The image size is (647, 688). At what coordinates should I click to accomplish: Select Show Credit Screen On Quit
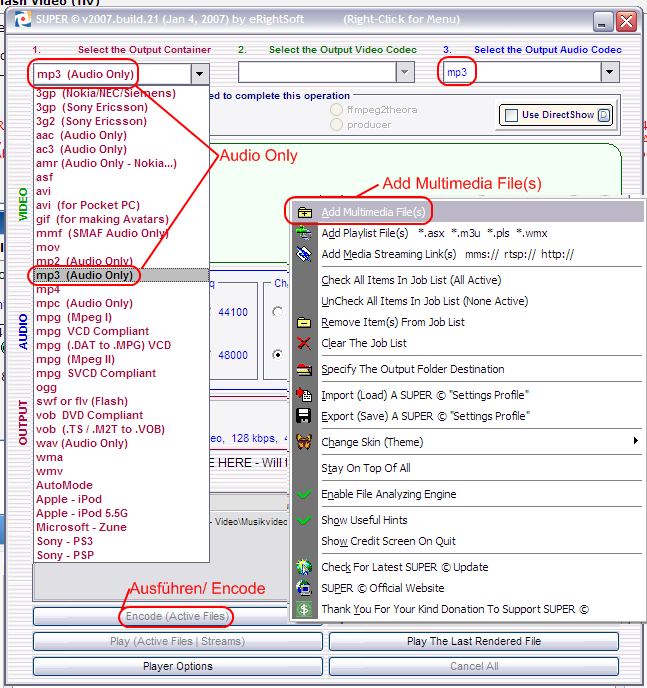(x=468, y=541)
